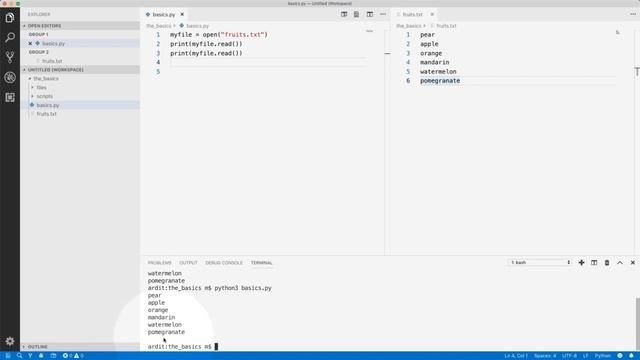Viewport: 640px width, 360px height.
Task: Change encoding via UTF-8 status item
Action: pos(569,356)
